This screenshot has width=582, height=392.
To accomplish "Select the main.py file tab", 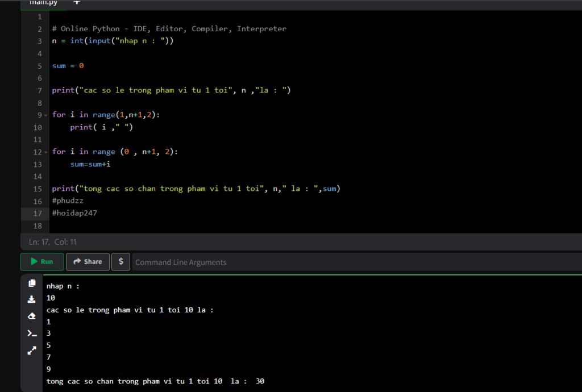I will tap(43, 3).
